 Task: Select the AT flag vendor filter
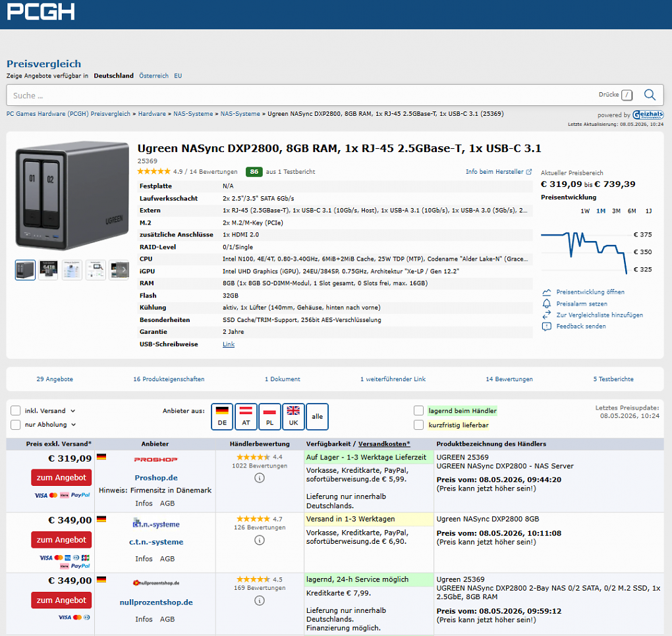246,416
